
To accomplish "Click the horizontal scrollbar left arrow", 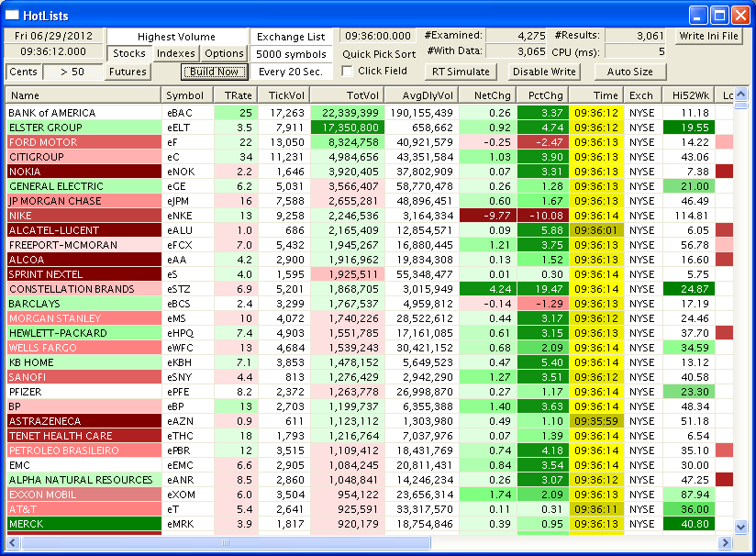I will (12, 543).
